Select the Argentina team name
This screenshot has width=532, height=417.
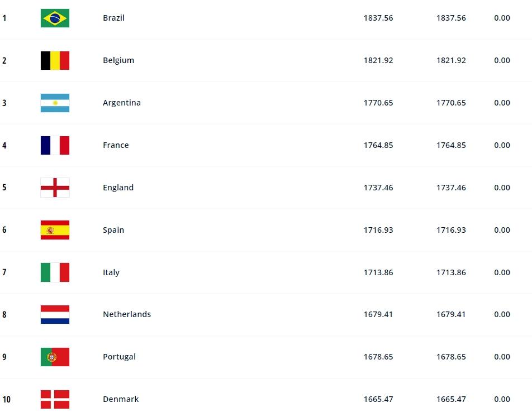click(122, 103)
